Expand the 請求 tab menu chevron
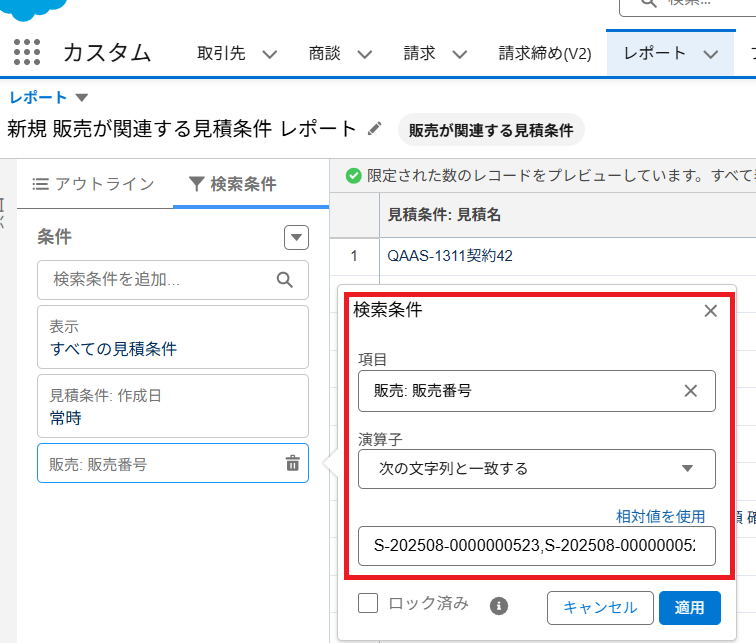The height and width of the screenshot is (643, 756). tap(459, 54)
